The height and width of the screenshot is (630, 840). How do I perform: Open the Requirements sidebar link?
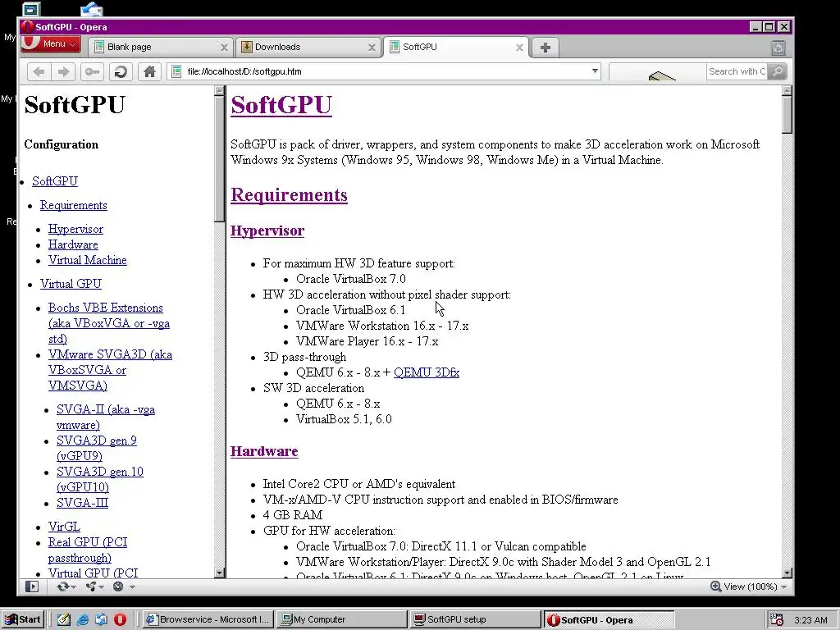[73, 205]
